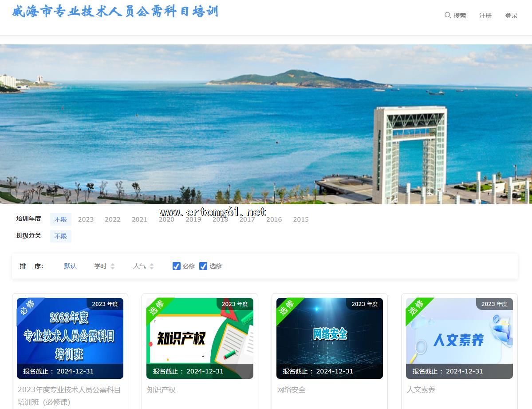Sort courses by 人气 arrows
This screenshot has height=409, width=532.
(x=151, y=266)
